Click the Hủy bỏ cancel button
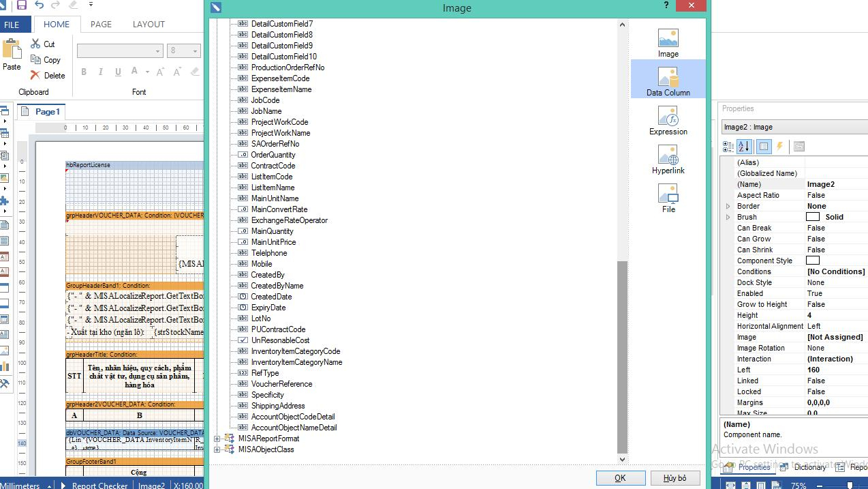Screen dimensions: 868x489 tap(675, 477)
